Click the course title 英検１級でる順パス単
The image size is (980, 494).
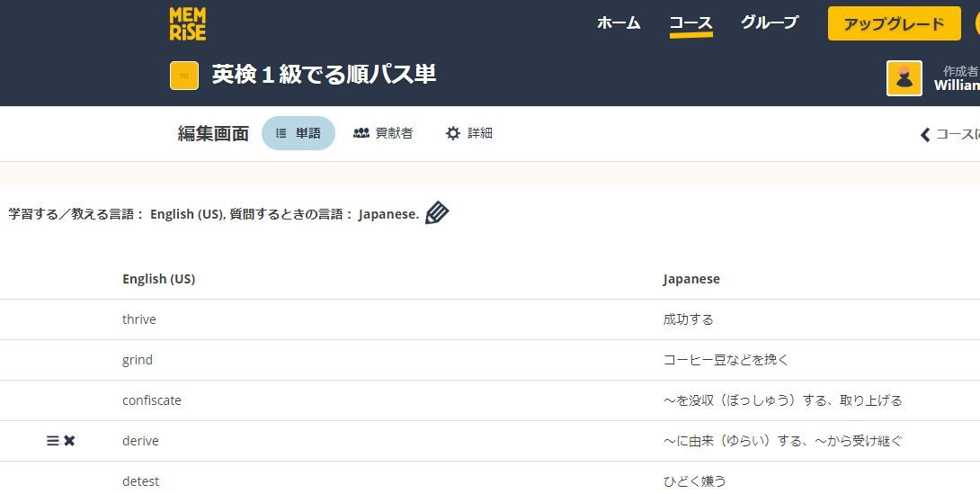(324, 75)
